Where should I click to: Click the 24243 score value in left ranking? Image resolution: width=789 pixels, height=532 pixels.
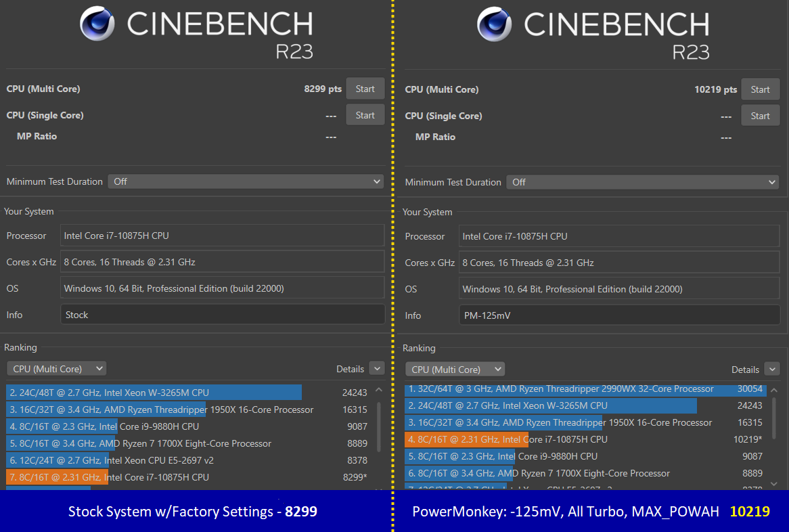[355, 393]
